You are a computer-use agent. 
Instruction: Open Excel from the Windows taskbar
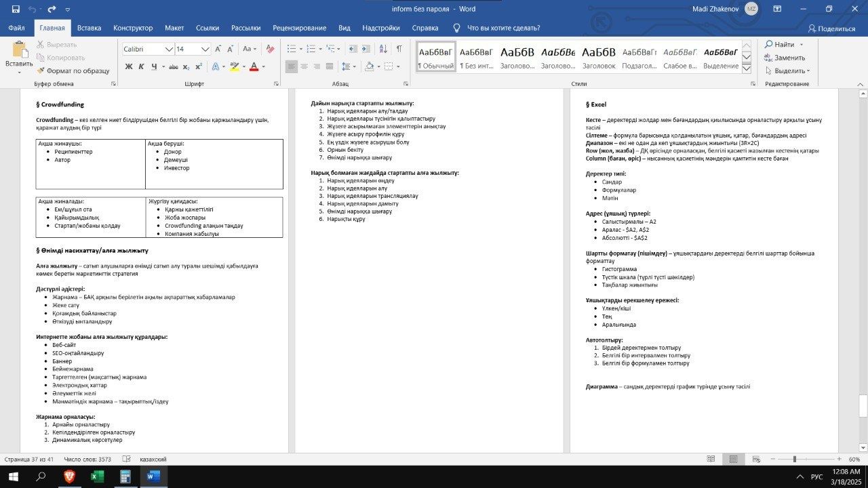97,476
